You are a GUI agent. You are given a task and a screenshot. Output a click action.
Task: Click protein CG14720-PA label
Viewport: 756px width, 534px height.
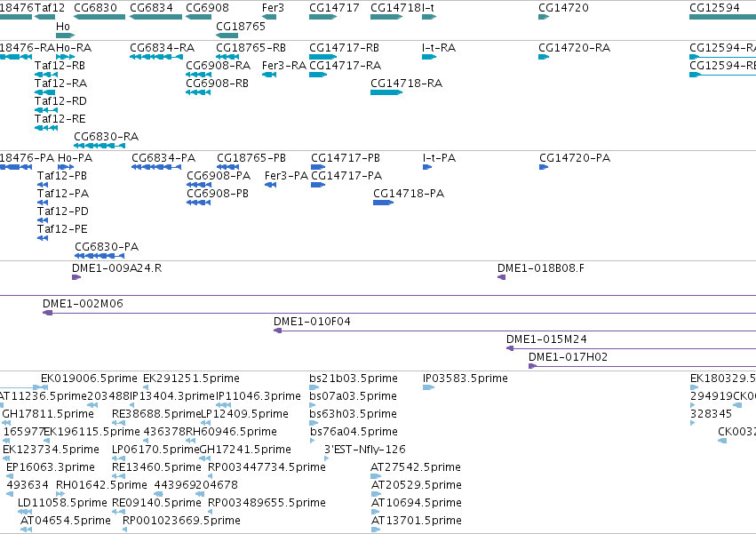(575, 158)
